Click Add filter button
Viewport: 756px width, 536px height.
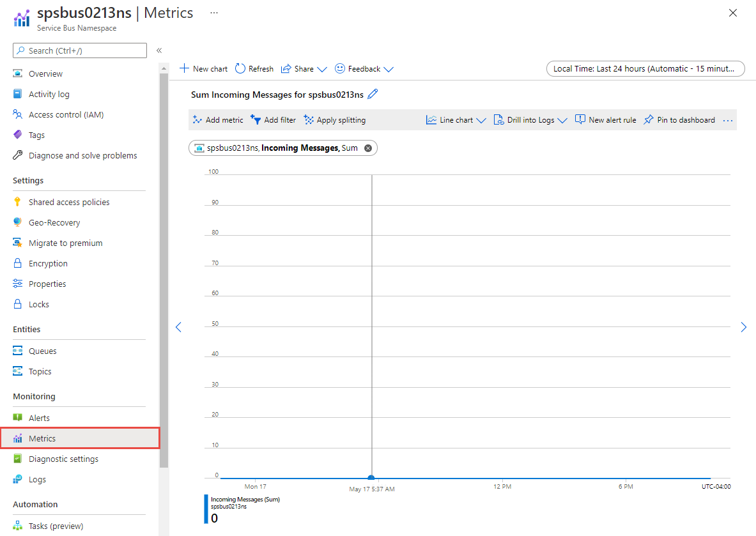pos(274,120)
